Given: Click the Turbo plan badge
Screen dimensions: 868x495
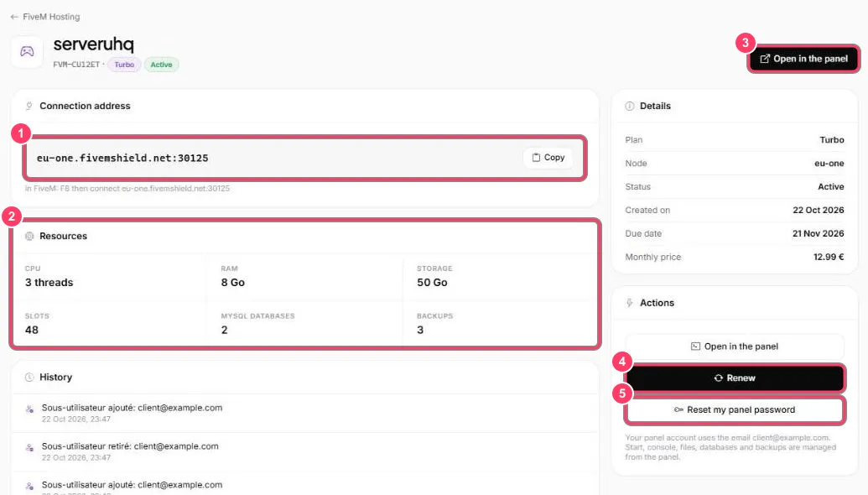Looking at the screenshot, I should 124,65.
